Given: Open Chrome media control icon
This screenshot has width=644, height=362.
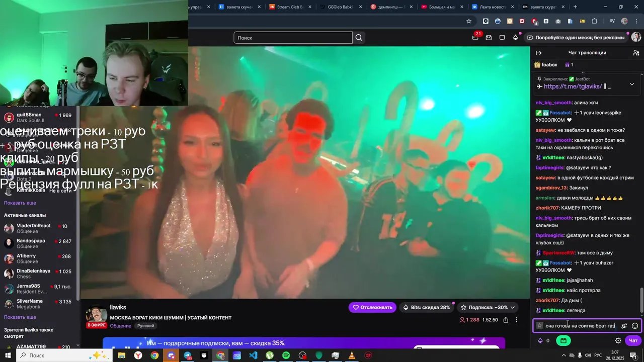Looking at the screenshot, I should click(x=612, y=21).
